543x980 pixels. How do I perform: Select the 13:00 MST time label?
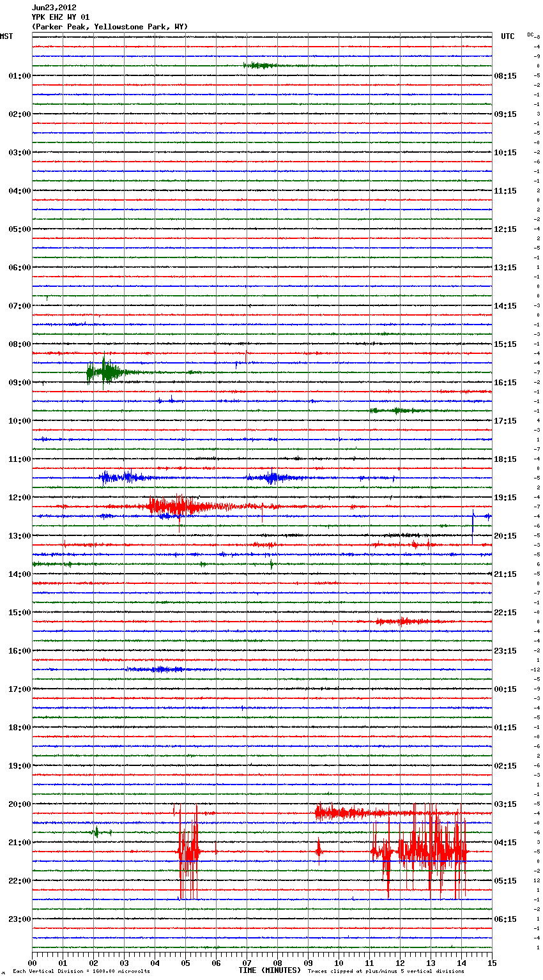[20, 536]
